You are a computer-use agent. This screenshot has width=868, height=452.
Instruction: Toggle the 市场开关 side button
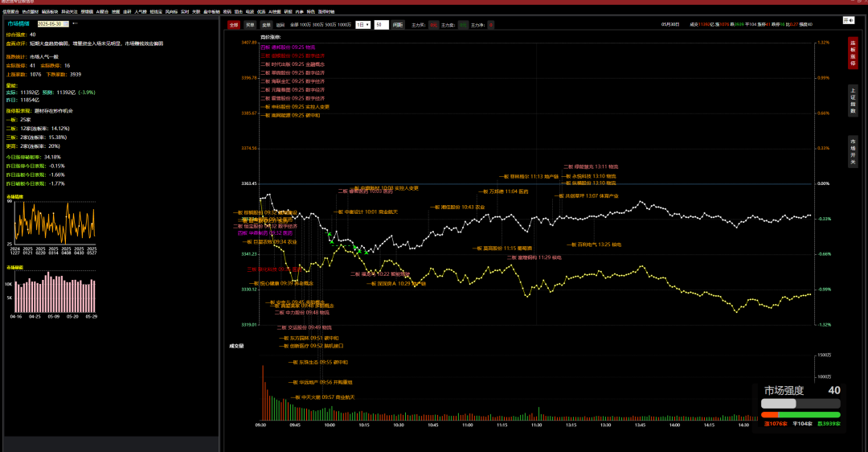pyautogui.click(x=853, y=151)
